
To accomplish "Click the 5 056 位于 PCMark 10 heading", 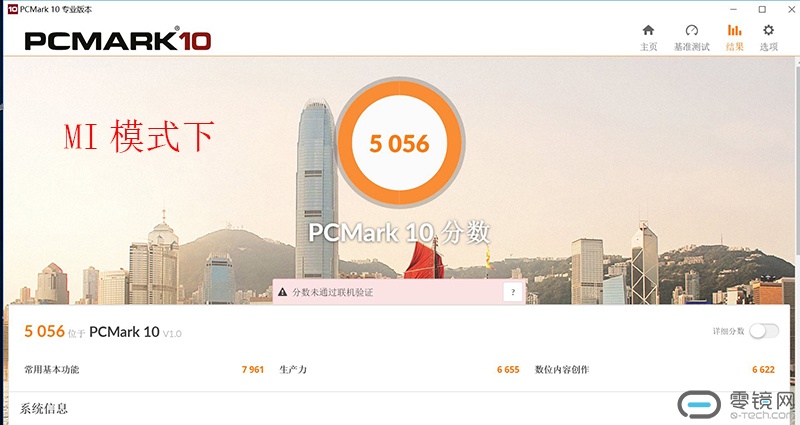I will (x=103, y=332).
